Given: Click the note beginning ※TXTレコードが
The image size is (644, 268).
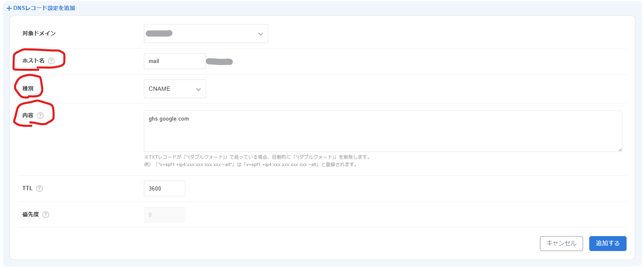Looking at the screenshot, I should 257,157.
